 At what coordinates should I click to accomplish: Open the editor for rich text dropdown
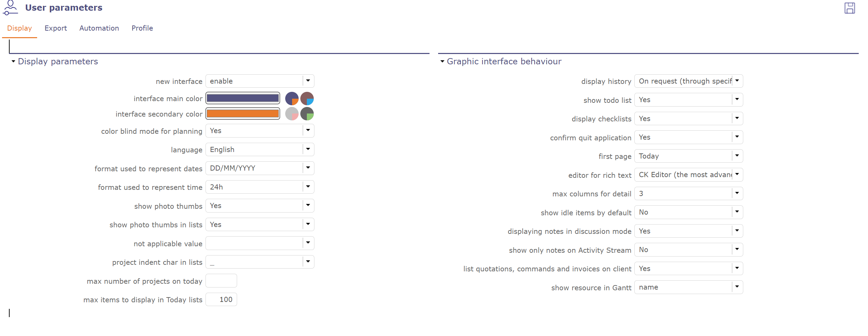pos(737,174)
